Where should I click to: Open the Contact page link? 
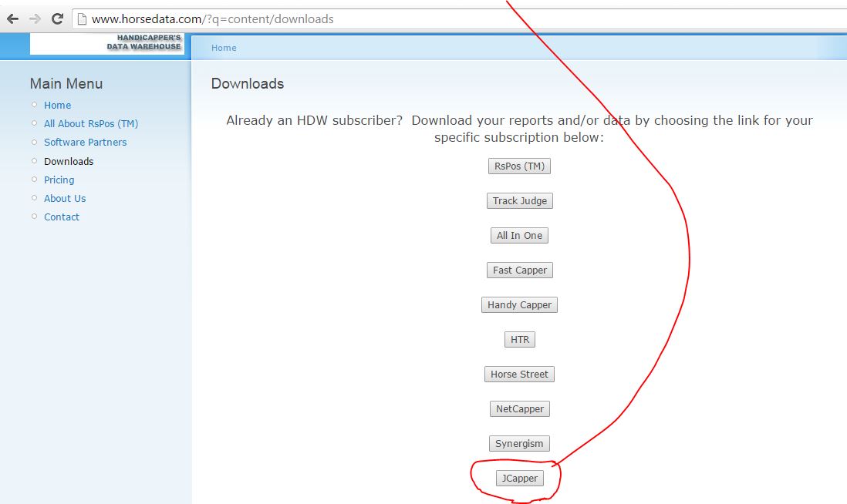pyautogui.click(x=62, y=217)
